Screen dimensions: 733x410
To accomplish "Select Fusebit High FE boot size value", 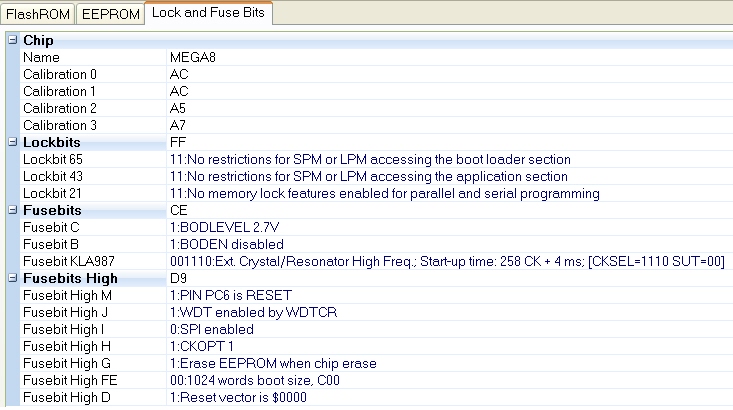I will coord(255,380).
